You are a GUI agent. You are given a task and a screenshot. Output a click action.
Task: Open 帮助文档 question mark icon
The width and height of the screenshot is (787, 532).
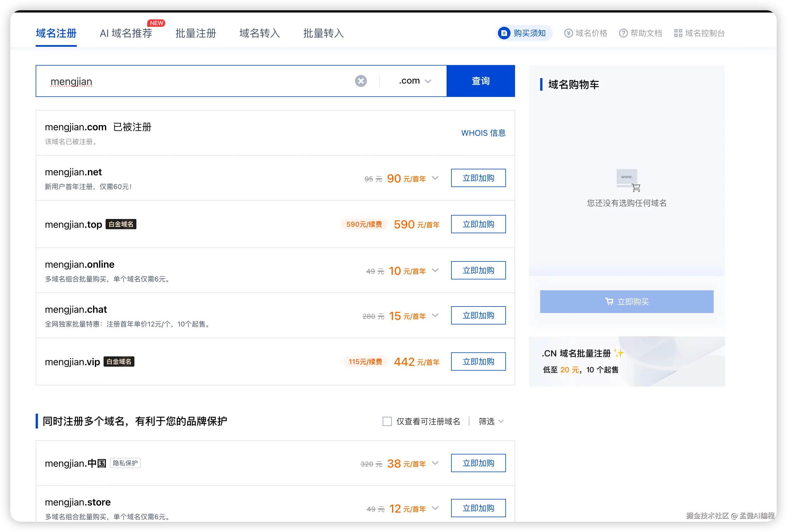pyautogui.click(x=623, y=33)
